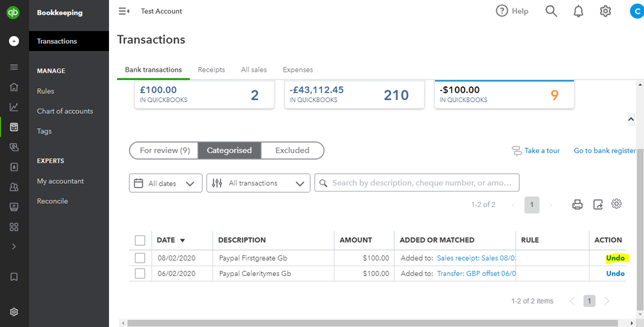Click the export icon above the table
This screenshot has width=644, height=327.
pos(598,204)
